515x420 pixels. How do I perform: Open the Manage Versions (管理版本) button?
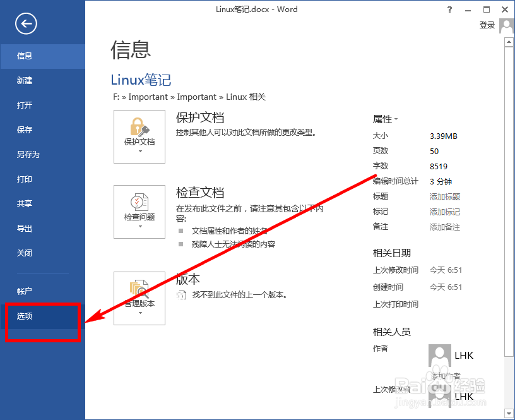[x=139, y=298]
